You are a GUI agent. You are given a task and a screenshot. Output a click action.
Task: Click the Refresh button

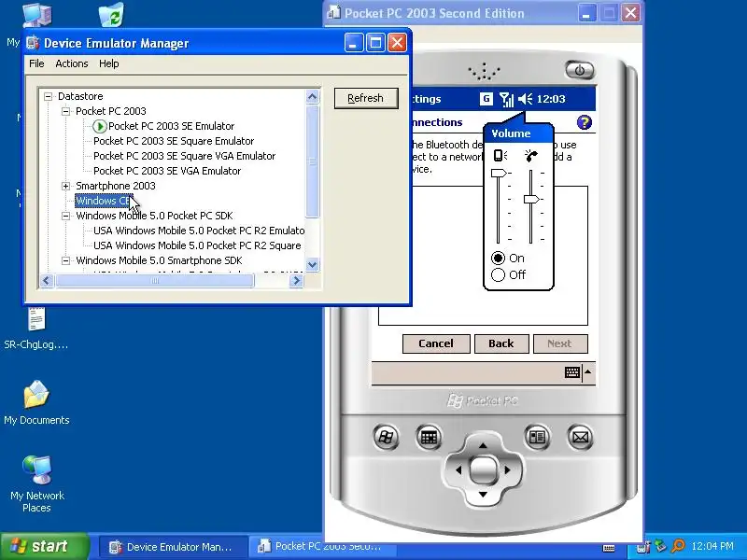pyautogui.click(x=366, y=98)
